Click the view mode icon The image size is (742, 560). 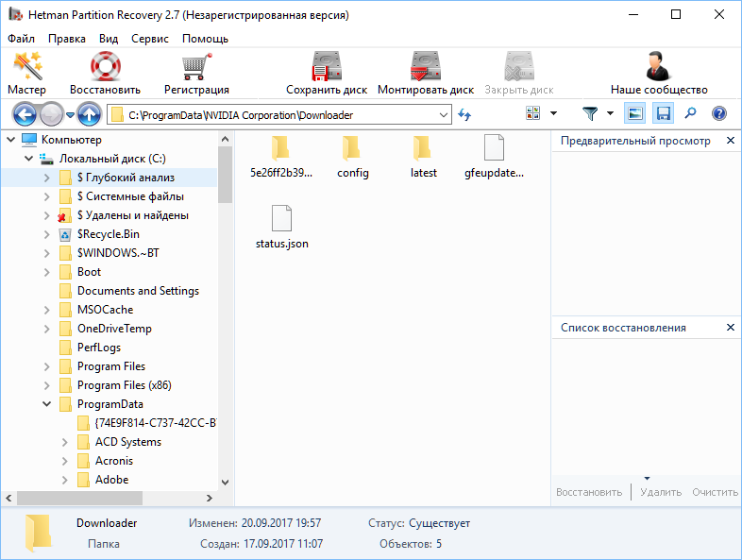pos(532,113)
